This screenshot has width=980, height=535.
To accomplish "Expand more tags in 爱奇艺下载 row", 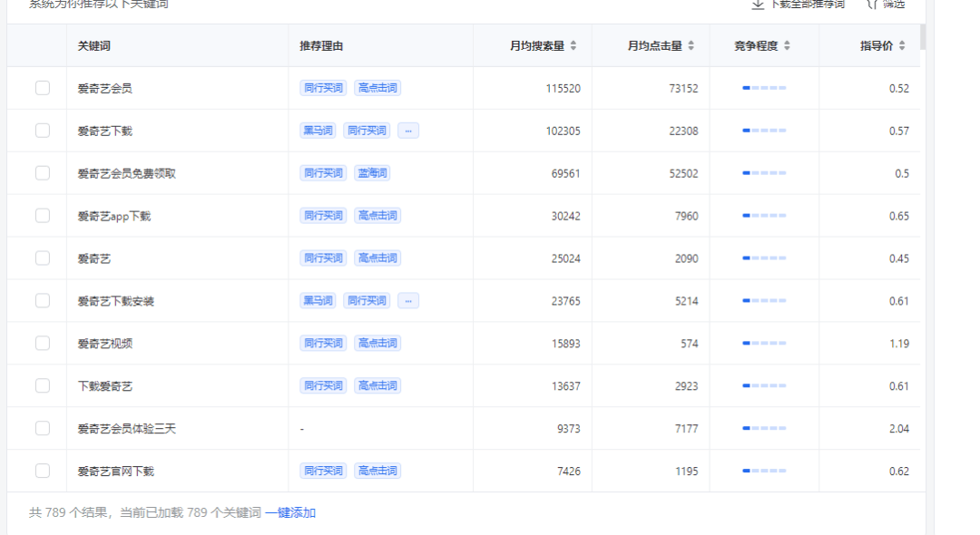I will click(x=408, y=131).
